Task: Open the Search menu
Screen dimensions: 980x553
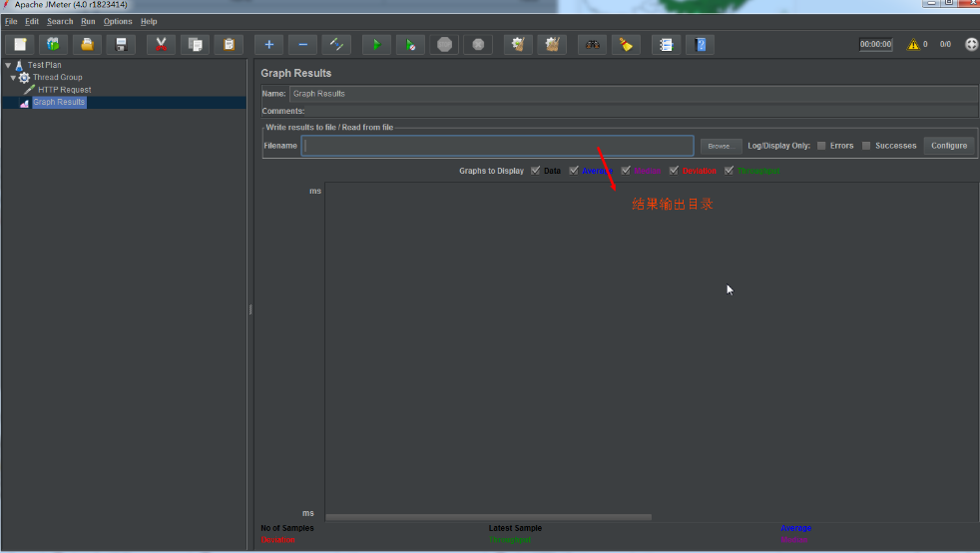Action: [60, 21]
